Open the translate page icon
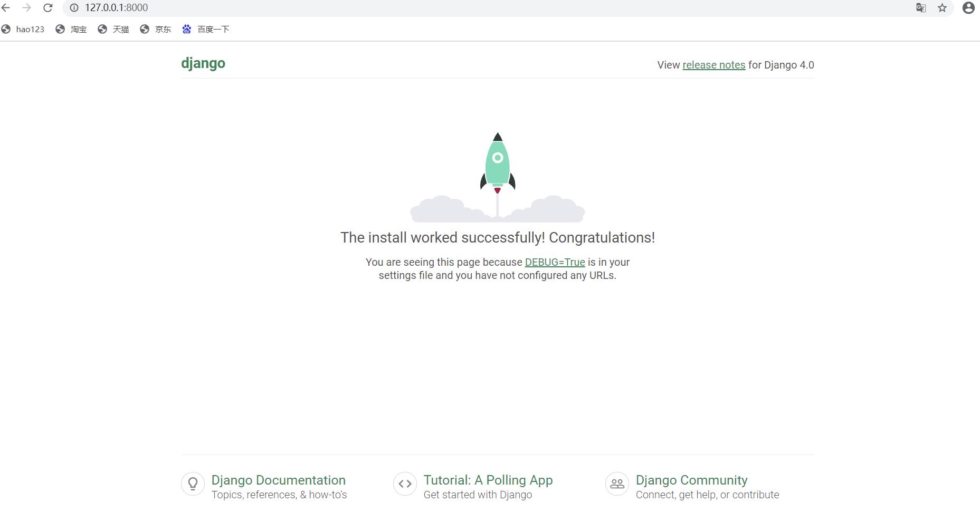Image resolution: width=980 pixels, height=512 pixels. [x=921, y=7]
